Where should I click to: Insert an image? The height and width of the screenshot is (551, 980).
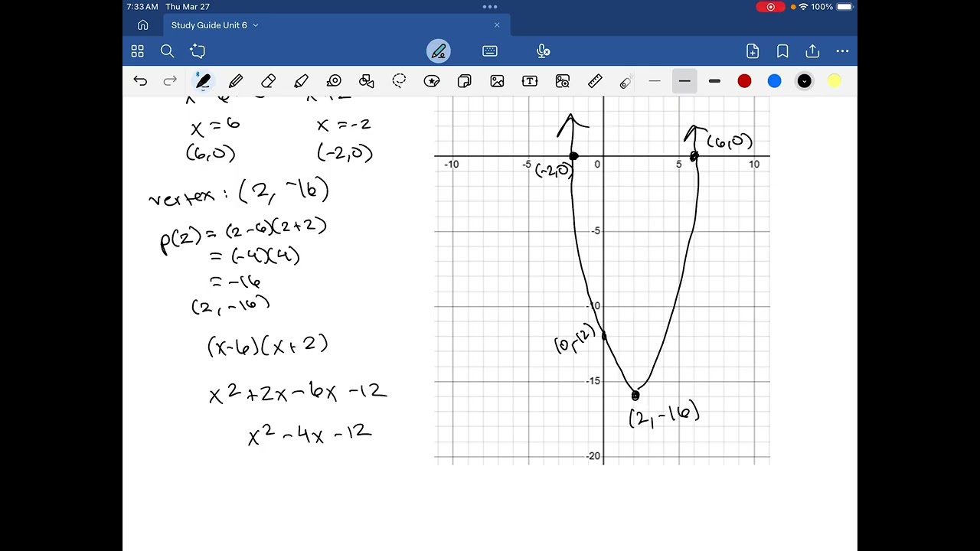click(x=498, y=81)
